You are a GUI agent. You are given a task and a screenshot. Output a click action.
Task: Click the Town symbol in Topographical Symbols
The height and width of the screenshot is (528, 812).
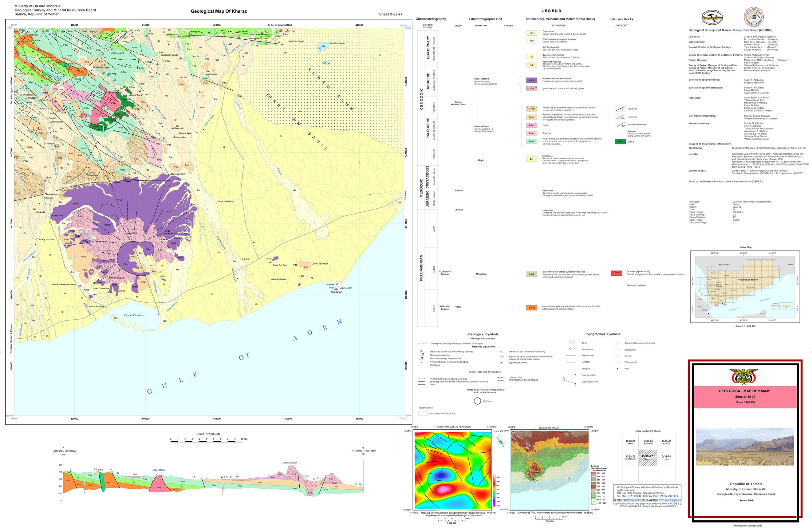click(572, 343)
